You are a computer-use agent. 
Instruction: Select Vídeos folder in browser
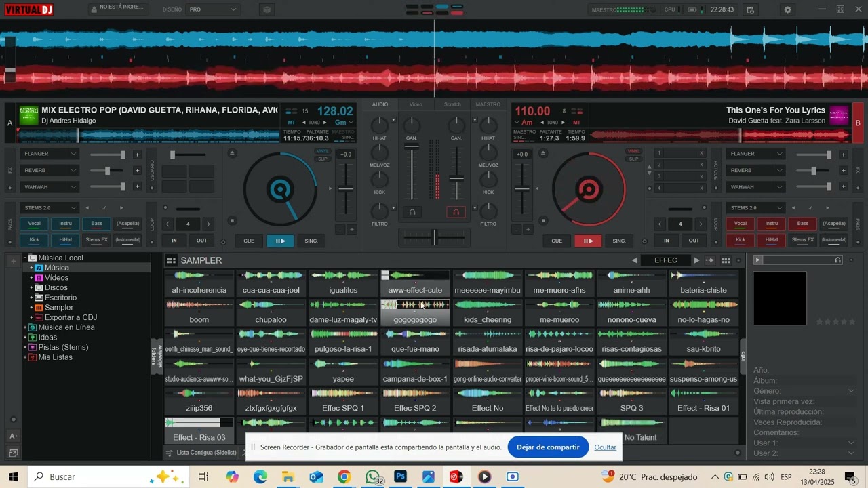tap(56, 278)
